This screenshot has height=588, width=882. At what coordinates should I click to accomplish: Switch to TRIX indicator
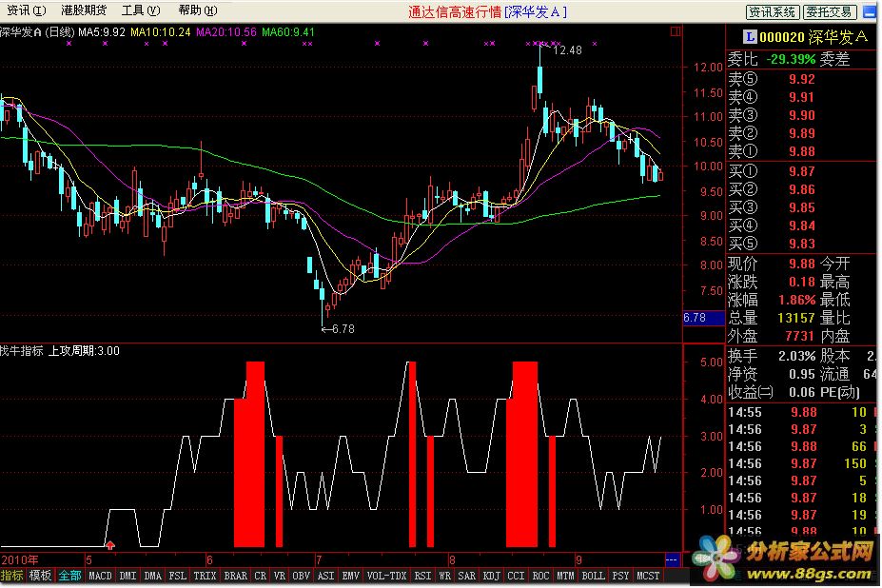click(x=205, y=576)
